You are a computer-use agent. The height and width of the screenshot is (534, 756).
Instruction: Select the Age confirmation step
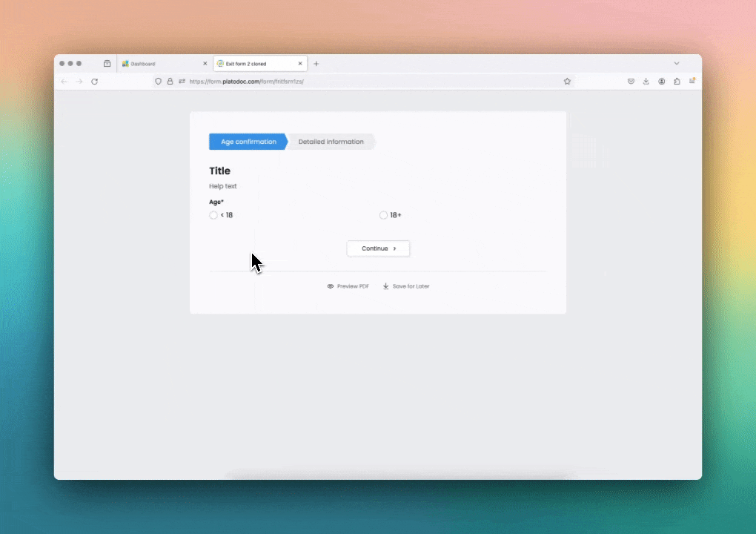[x=248, y=142]
